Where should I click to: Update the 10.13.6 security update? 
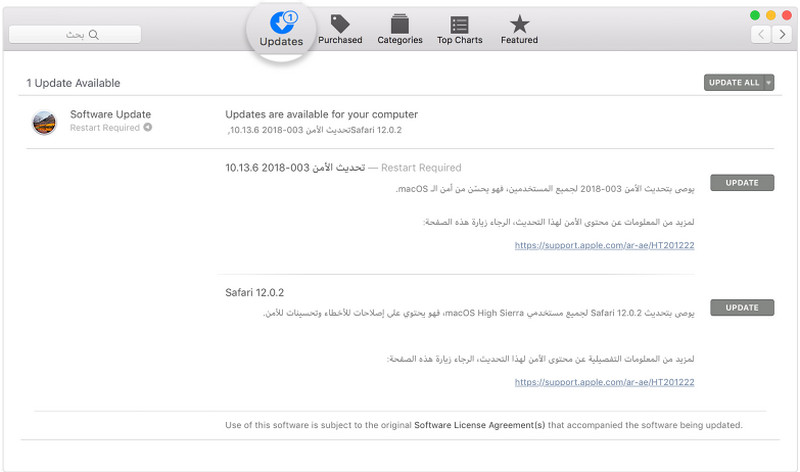tap(742, 183)
